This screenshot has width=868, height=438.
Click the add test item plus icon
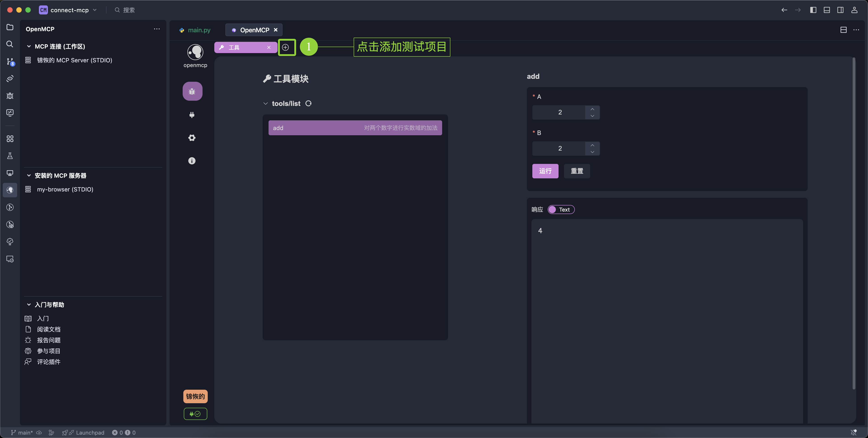tap(285, 47)
